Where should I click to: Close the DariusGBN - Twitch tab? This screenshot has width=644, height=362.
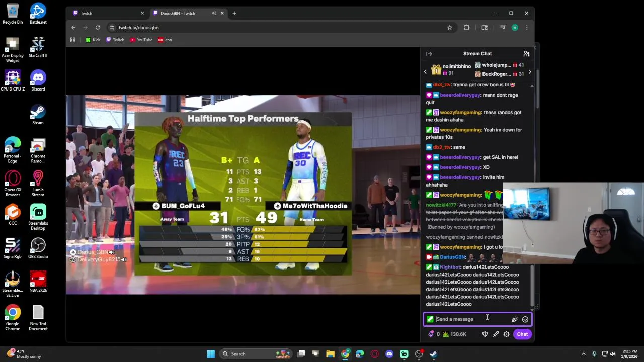tap(222, 13)
